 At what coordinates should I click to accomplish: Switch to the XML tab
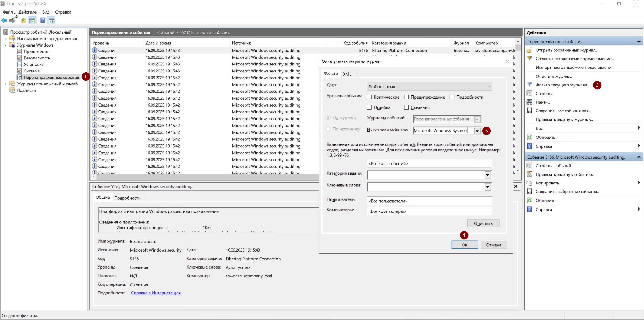347,74
